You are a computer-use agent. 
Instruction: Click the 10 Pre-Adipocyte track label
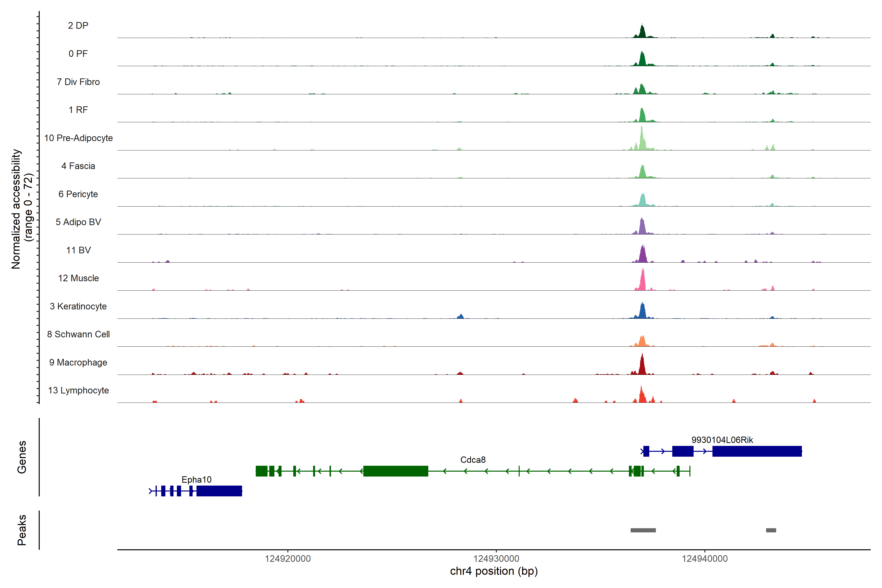click(x=78, y=138)
